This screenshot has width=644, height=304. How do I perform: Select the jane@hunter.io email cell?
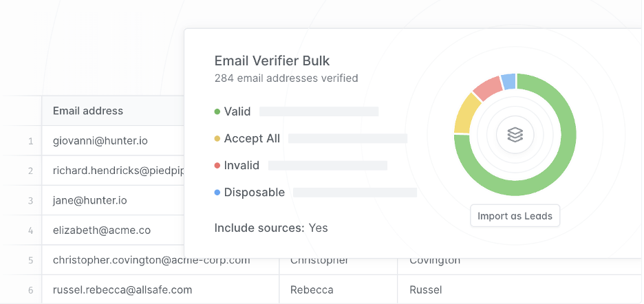pyautogui.click(x=89, y=201)
